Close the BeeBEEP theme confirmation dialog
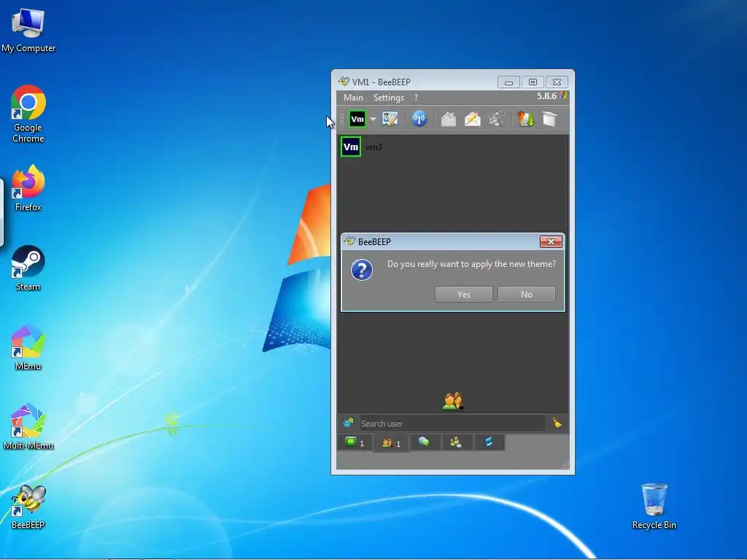The image size is (747, 560). 551,242
